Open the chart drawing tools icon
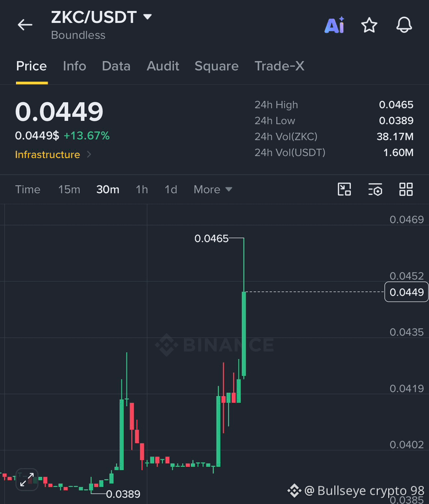The height and width of the screenshot is (504, 429). point(344,189)
